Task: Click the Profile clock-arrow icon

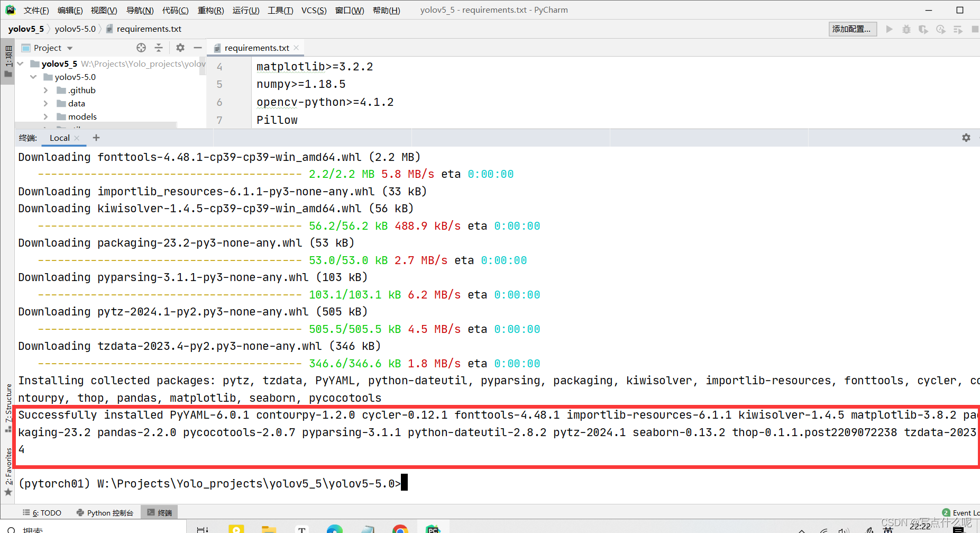Action: tap(941, 29)
